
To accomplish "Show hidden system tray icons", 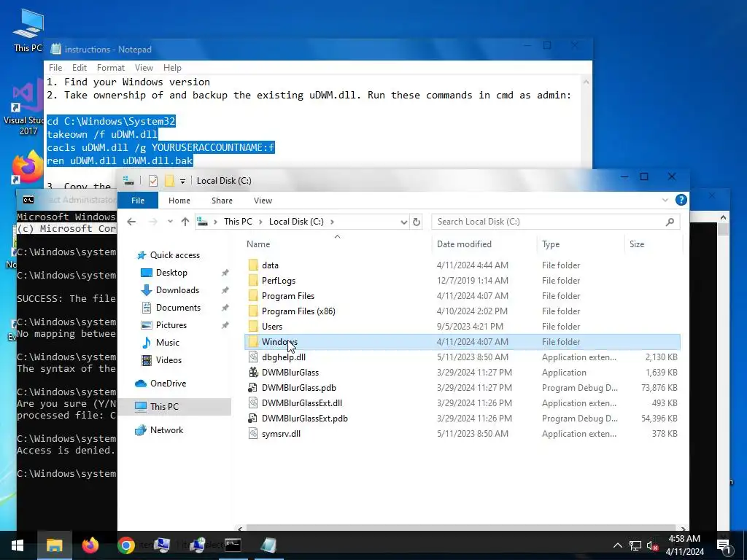I will click(x=617, y=545).
